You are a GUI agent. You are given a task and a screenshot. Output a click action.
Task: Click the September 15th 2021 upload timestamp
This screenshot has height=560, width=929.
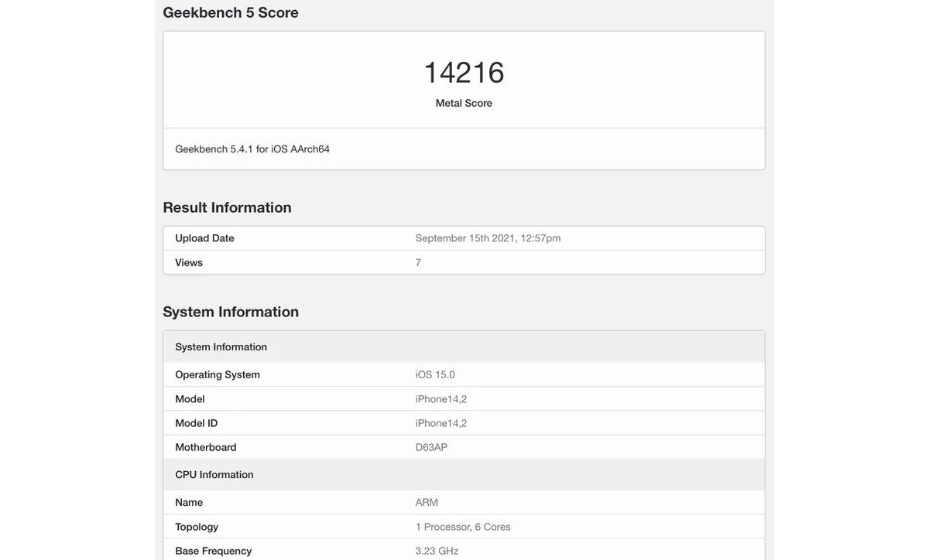tap(488, 237)
